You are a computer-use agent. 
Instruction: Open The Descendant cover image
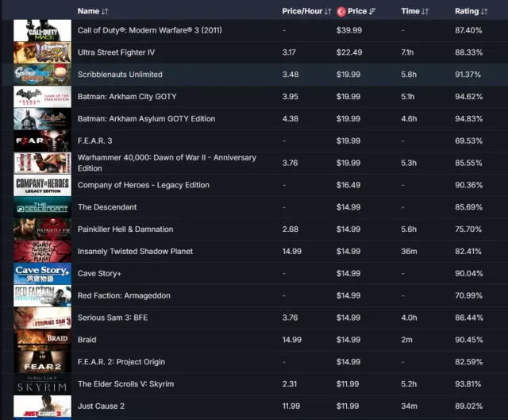point(42,207)
